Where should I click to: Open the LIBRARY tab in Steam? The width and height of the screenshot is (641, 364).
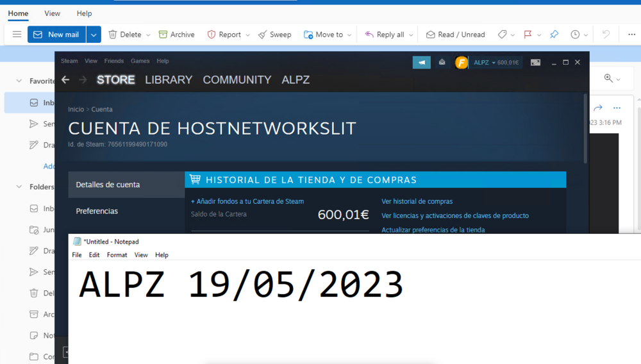click(169, 79)
